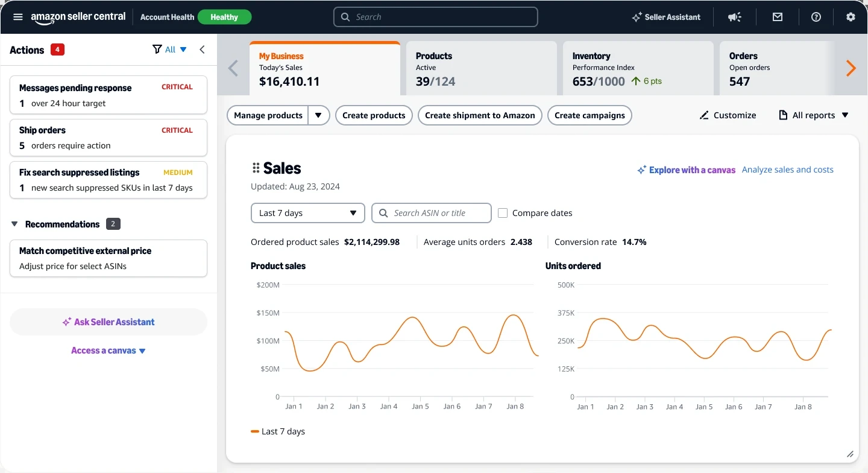Viewport: 868px width, 473px height.
Task: Expand the Access a canvas dropdown
Action: [x=108, y=351]
